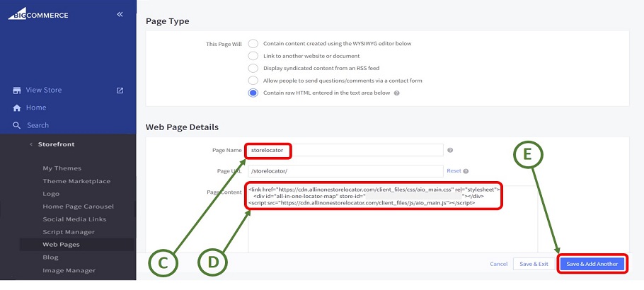Open Social Media Links

point(74,219)
